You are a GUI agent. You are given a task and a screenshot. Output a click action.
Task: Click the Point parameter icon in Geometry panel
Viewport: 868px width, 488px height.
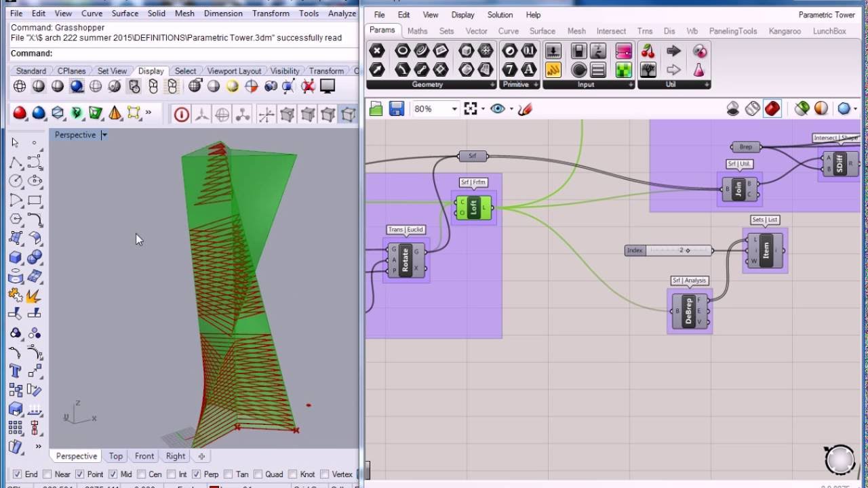(377, 51)
